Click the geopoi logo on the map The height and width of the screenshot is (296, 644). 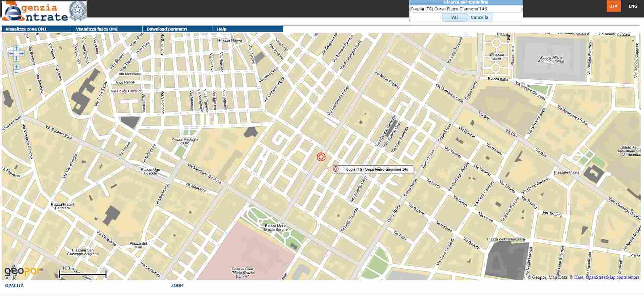[23, 271]
